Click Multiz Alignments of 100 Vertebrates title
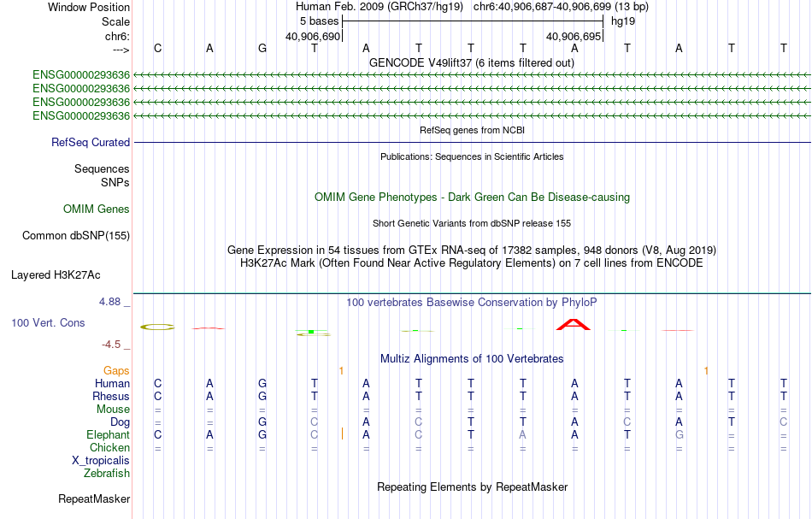812x519 pixels. [472, 358]
